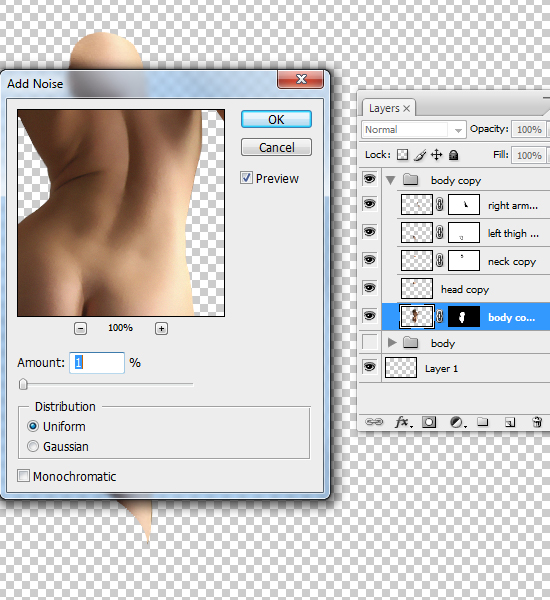
Task: Select the neck copy layer thumbnail
Action: 417,261
